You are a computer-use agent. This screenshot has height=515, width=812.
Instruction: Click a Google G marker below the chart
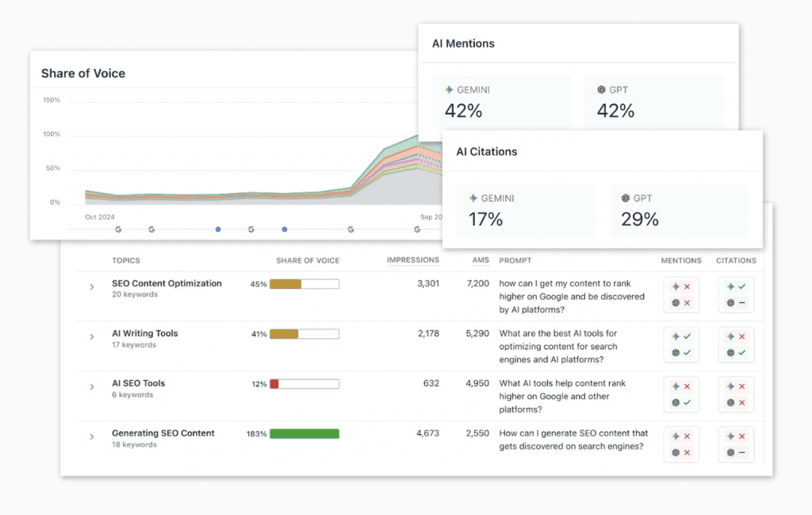click(118, 229)
